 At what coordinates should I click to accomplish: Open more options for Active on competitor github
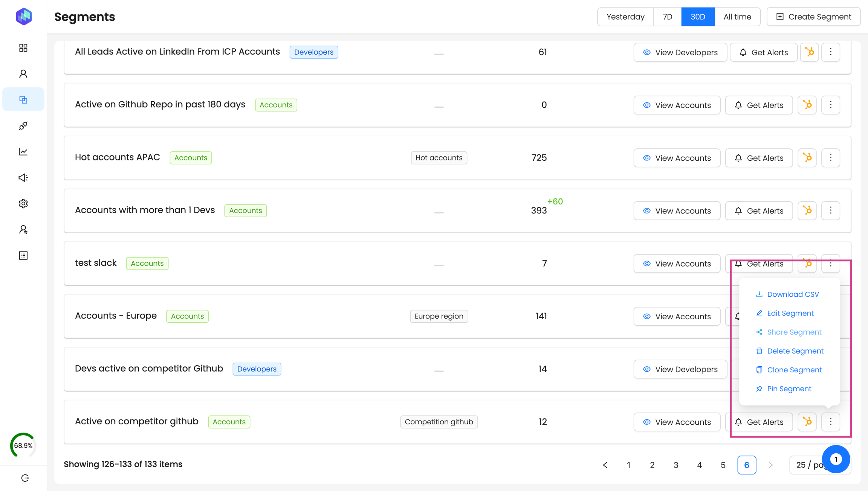pos(830,422)
